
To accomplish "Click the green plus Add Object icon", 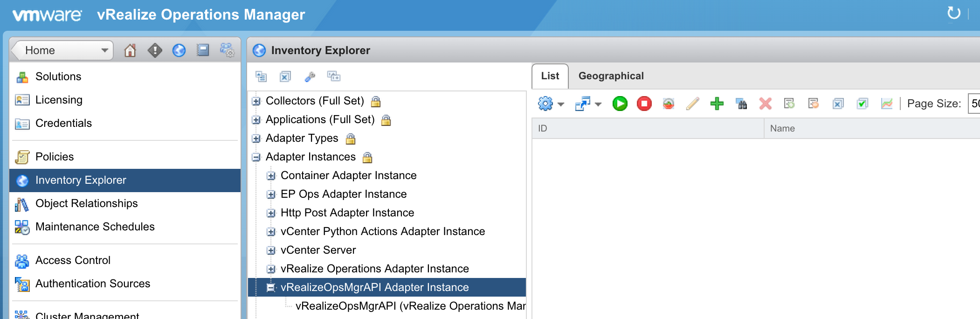I will tap(717, 104).
